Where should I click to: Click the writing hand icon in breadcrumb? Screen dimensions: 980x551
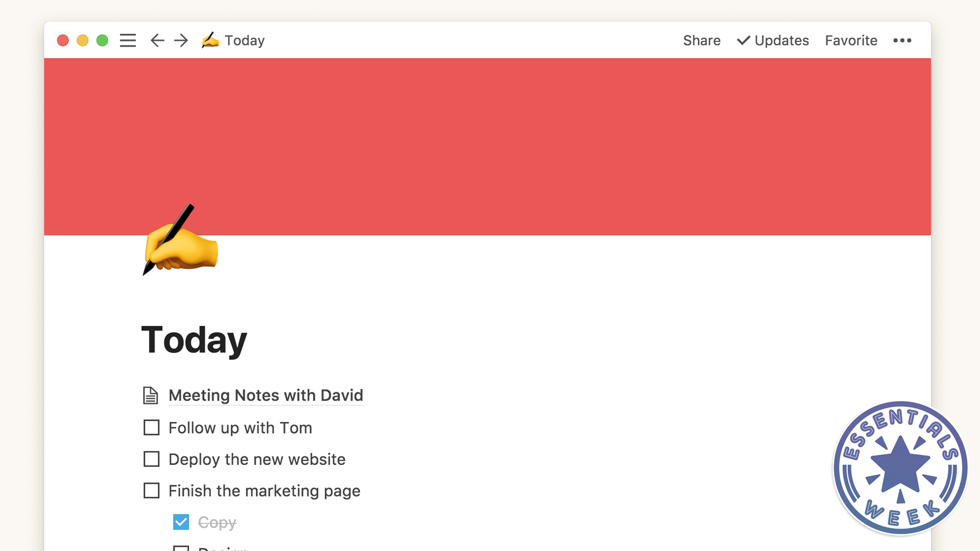pos(210,40)
